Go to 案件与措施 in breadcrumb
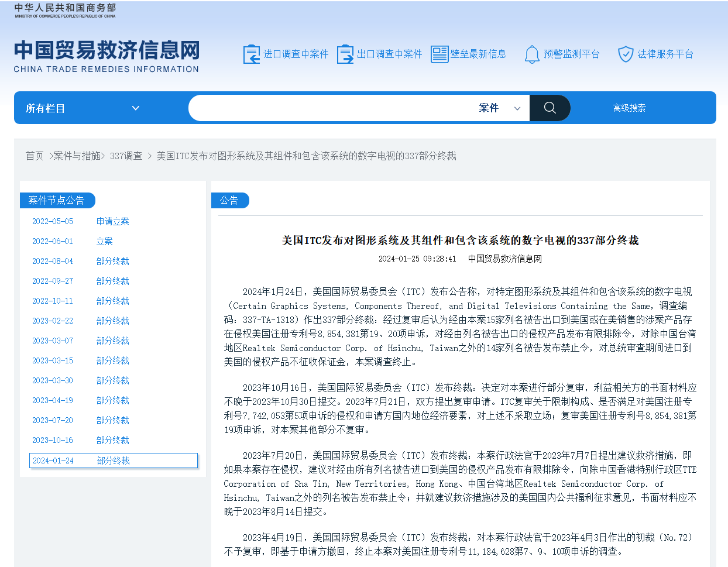Viewport: 728px width, 567px height. 77,156
